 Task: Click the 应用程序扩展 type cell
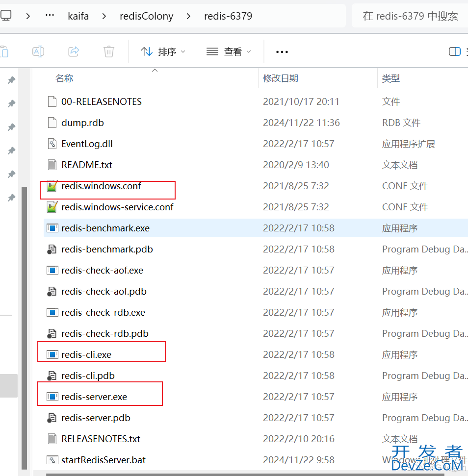coord(409,144)
